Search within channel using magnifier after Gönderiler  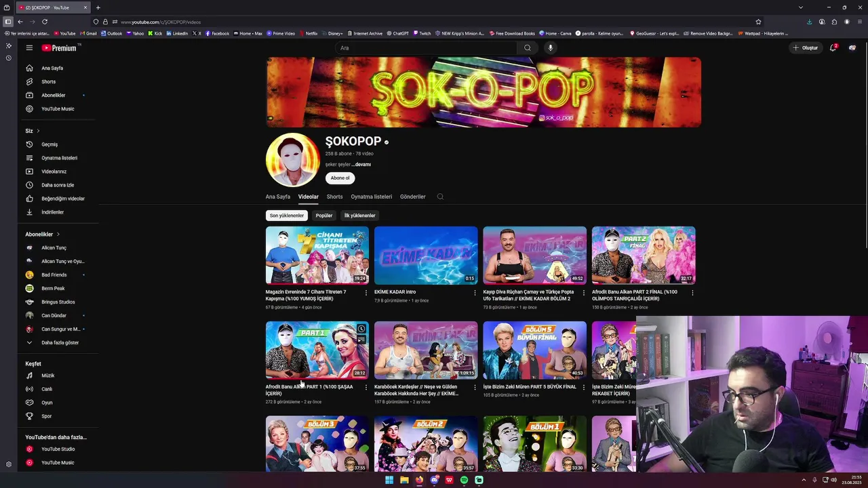[x=440, y=197]
